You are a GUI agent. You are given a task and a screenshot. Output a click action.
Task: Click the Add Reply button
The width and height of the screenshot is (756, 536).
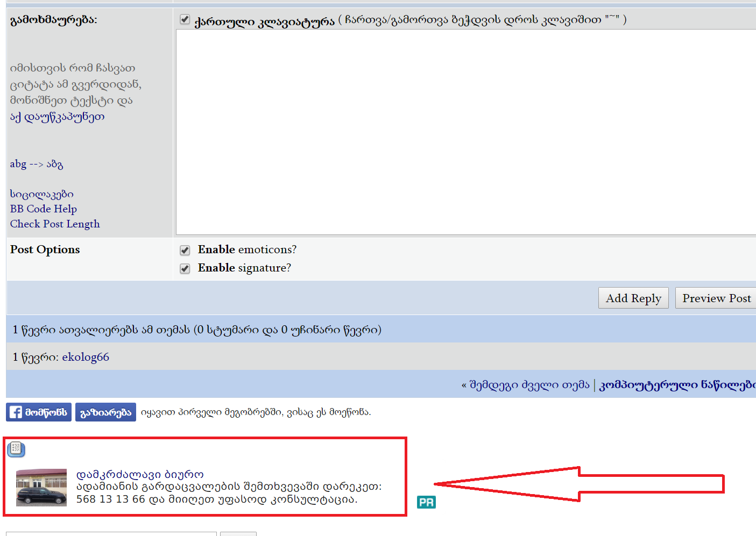pos(633,298)
